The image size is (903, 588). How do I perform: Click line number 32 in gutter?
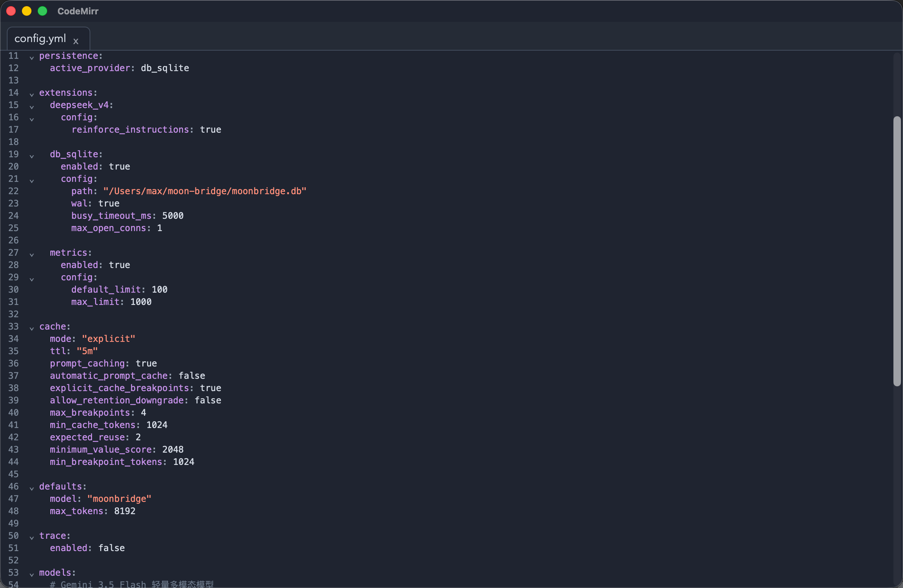(14, 314)
